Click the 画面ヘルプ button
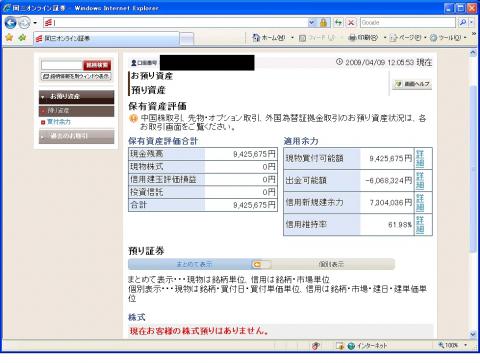The width and height of the screenshot is (480, 363). click(x=412, y=84)
